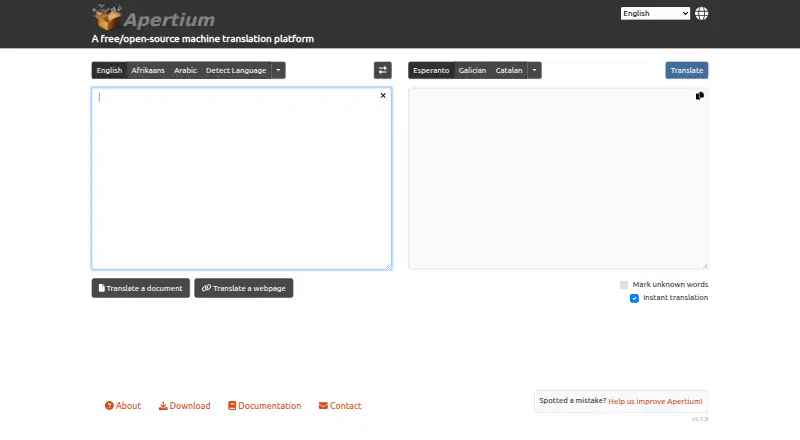
Task: Disable the Instant translation checkbox
Action: (x=634, y=298)
